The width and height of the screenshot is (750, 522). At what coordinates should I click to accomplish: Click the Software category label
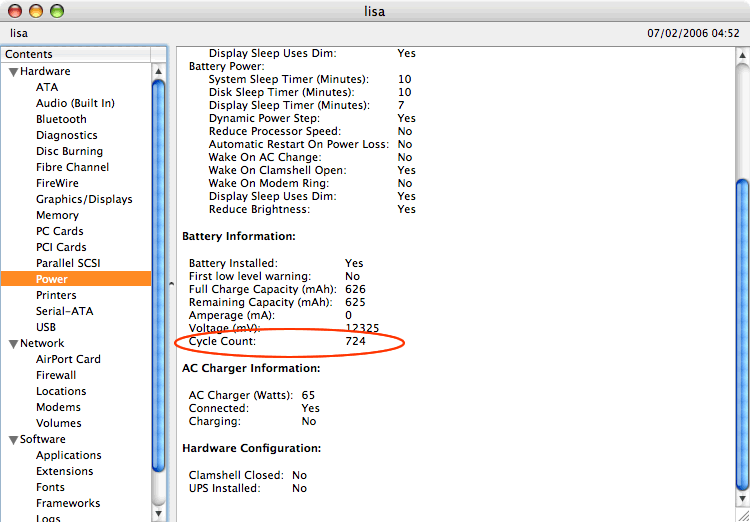pyautogui.click(x=43, y=439)
